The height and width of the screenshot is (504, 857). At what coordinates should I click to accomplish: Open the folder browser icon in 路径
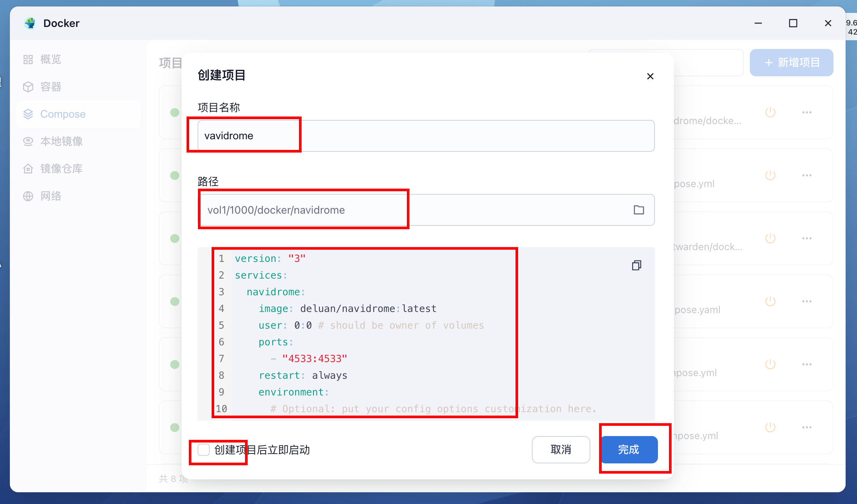click(639, 210)
